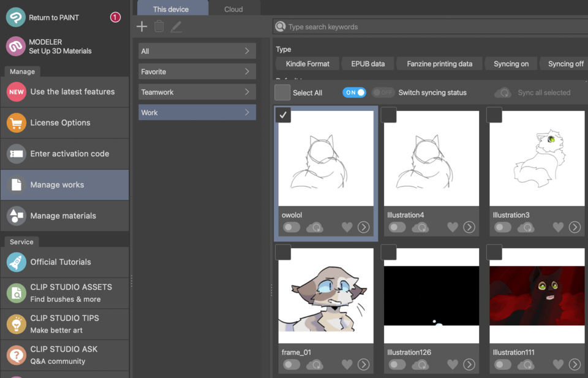Check the frame_01 checkbox

click(x=283, y=252)
